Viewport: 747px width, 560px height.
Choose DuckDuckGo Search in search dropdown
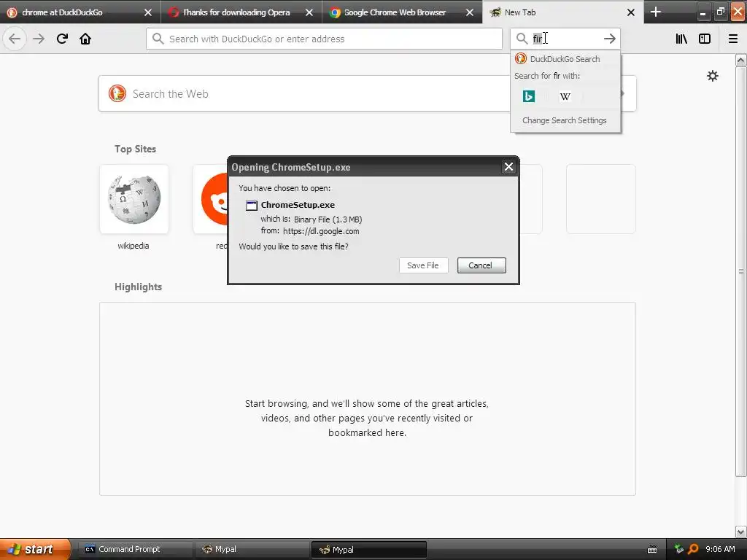click(x=565, y=59)
